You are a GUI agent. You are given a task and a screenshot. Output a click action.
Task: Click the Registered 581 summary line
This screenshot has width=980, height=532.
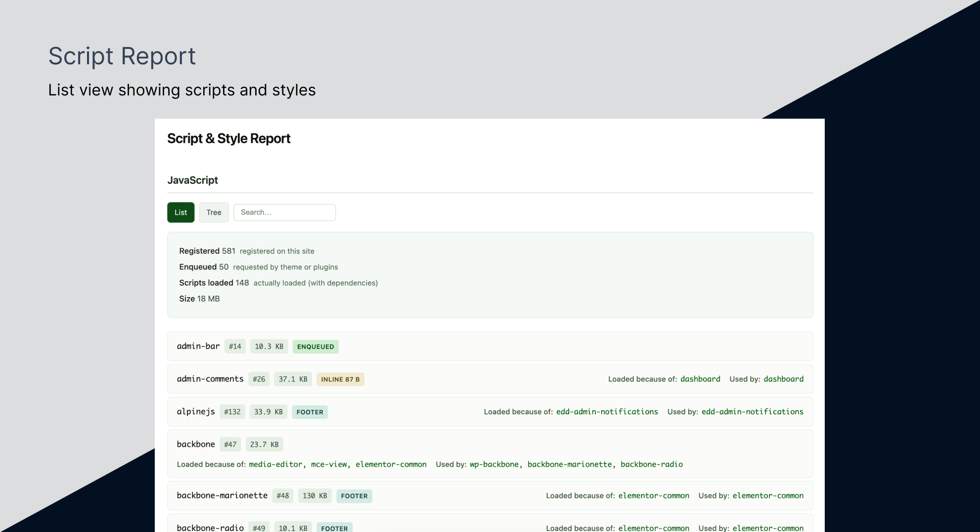[x=246, y=251]
